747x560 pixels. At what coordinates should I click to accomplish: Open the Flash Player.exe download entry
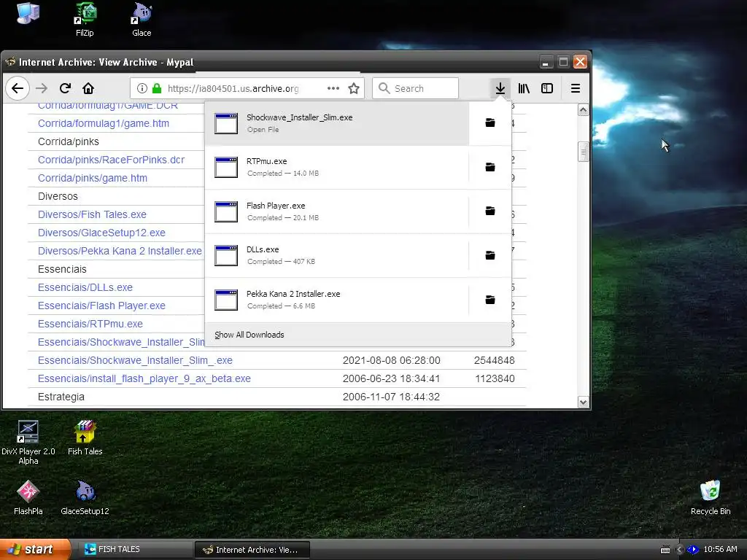[x=337, y=211]
